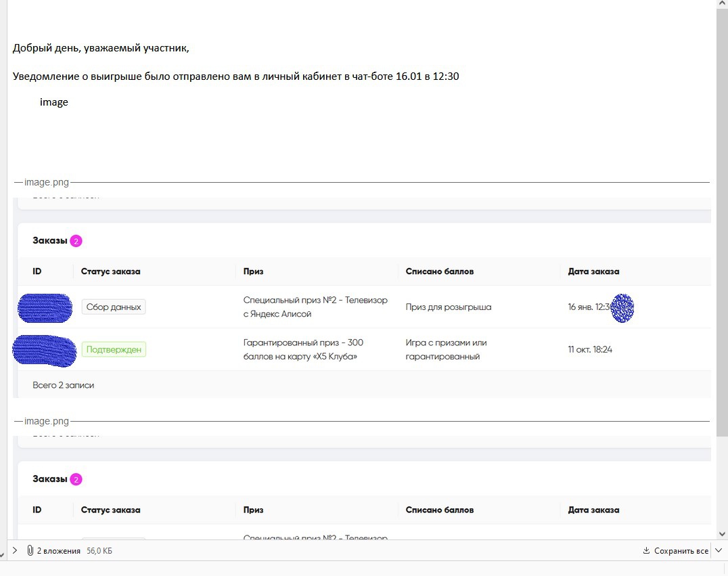Click the image placeholder text in message

pyautogui.click(x=54, y=102)
